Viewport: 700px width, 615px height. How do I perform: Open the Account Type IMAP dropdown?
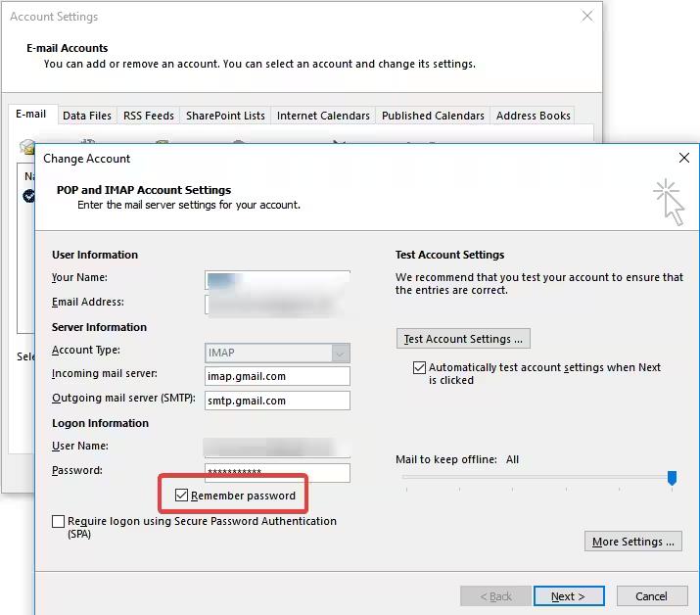click(277, 353)
